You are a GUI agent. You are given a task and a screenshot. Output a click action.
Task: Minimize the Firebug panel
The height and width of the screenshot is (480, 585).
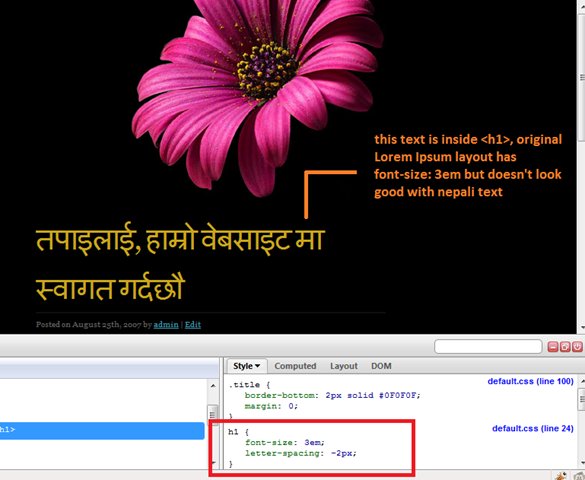click(x=553, y=347)
